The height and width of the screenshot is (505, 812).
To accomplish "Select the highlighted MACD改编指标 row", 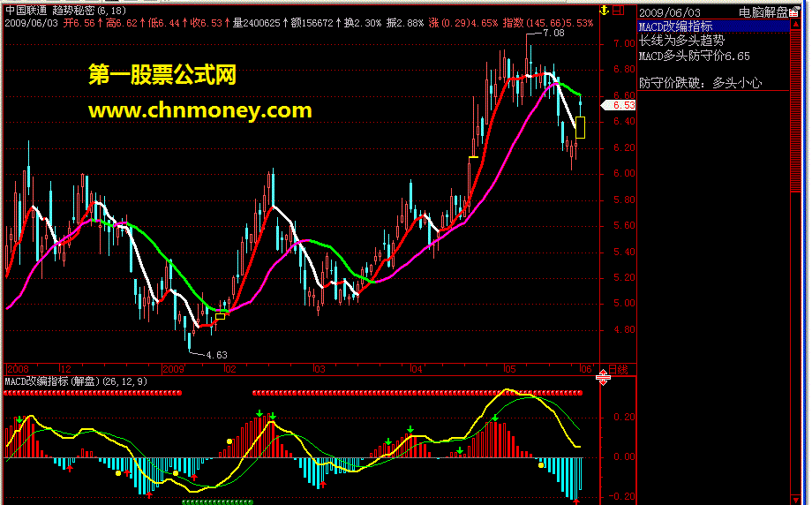I will pos(714,26).
